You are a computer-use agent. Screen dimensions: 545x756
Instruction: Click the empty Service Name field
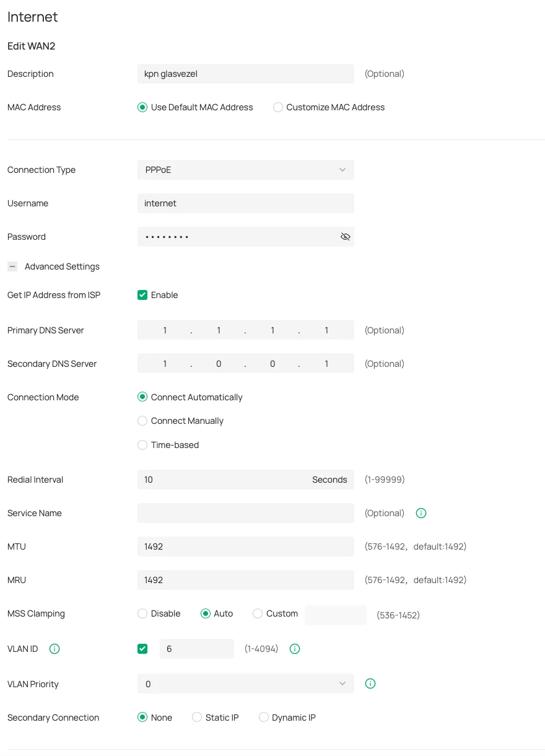coord(246,513)
